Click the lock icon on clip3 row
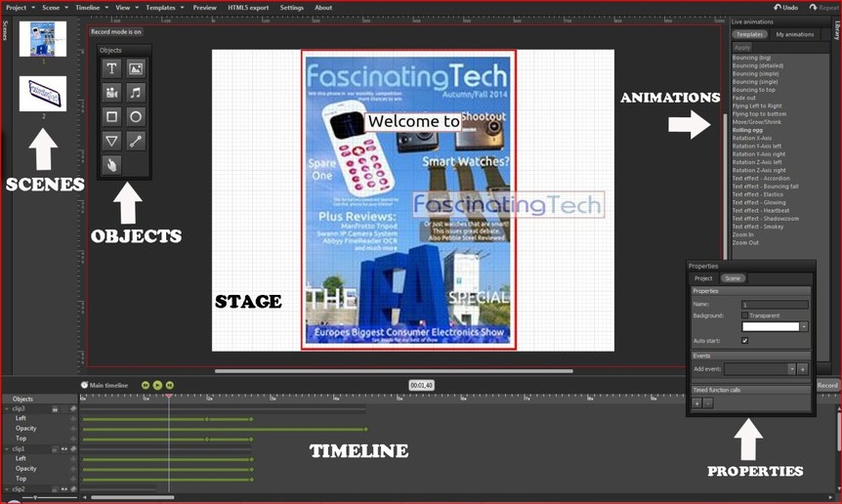Viewport: 842px width, 504px height. (55, 409)
